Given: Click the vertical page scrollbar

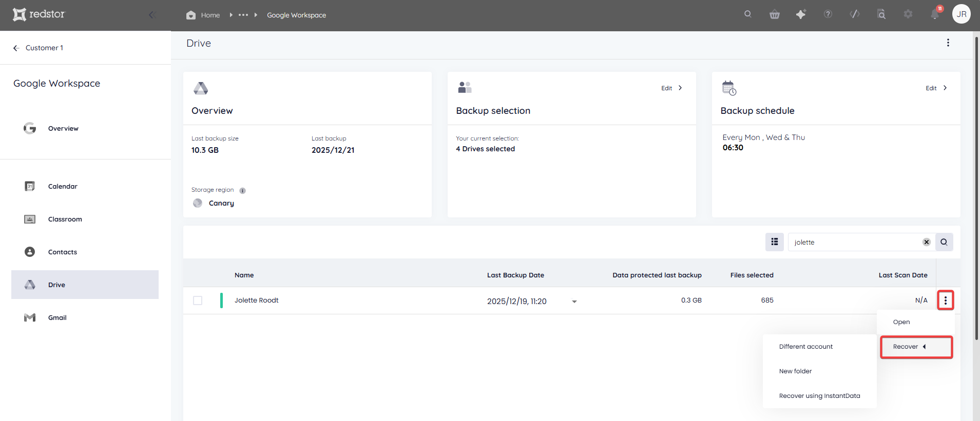Looking at the screenshot, I should pos(976,187).
